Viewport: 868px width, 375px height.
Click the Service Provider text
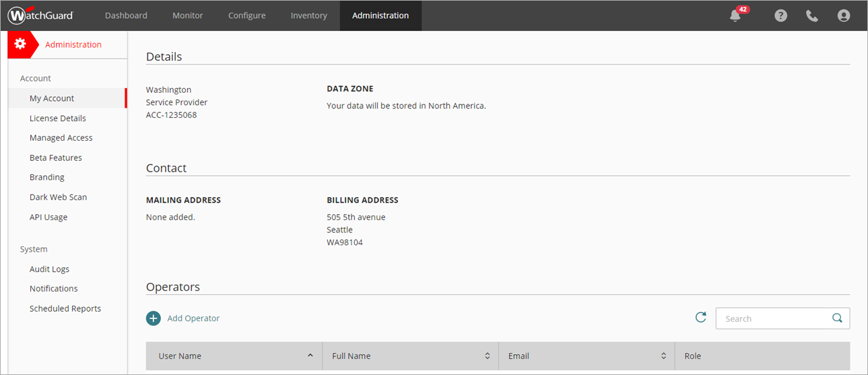(x=176, y=102)
